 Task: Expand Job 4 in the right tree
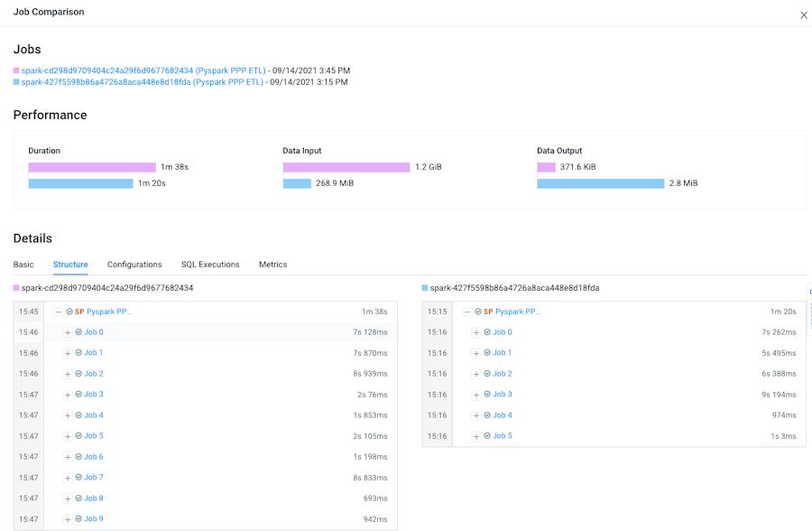476,415
